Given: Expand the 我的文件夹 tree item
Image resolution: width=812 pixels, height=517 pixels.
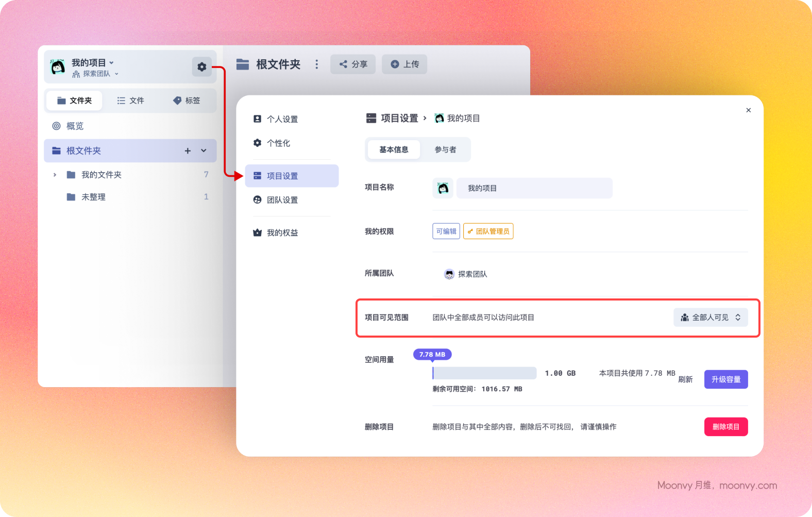Looking at the screenshot, I should (55, 175).
